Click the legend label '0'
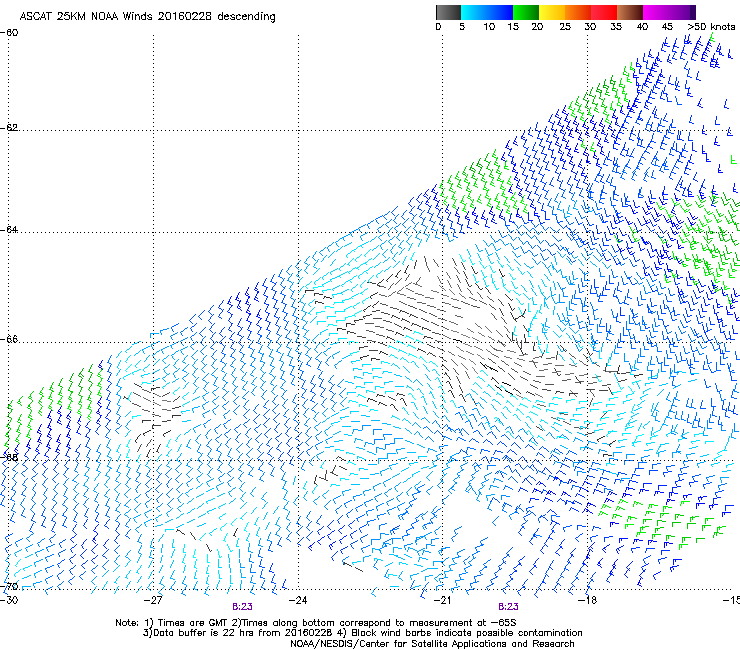This screenshot has height=650, width=740. click(x=438, y=27)
